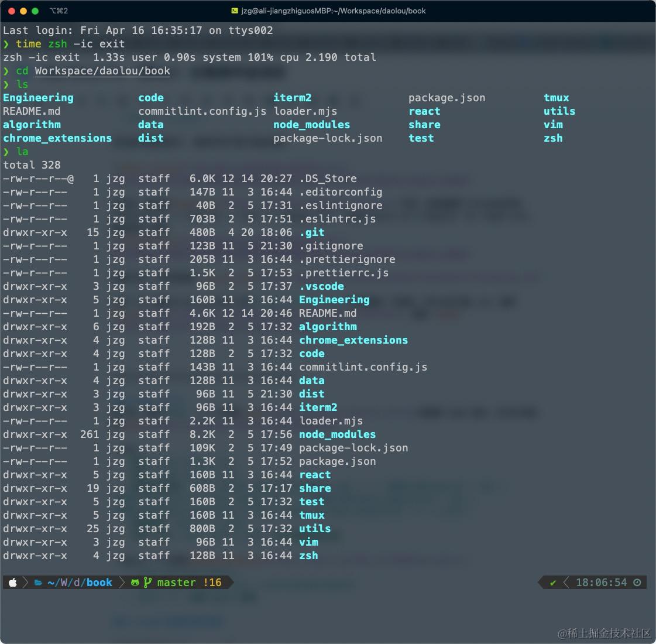Click 'commitlint.config.js' in the ls output

(x=202, y=111)
